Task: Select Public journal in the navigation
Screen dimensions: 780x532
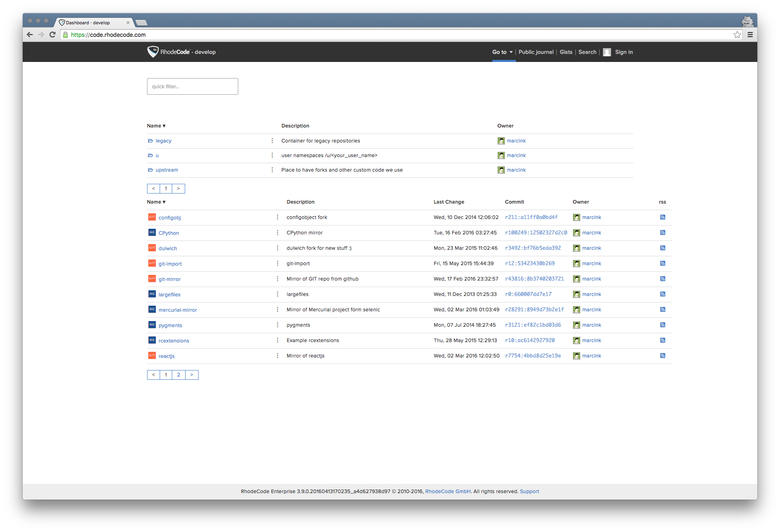Action: [536, 52]
